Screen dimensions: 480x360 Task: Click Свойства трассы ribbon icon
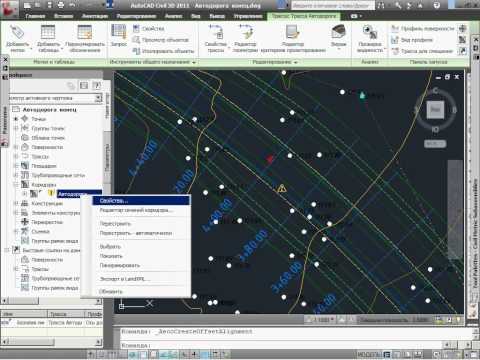[216, 32]
